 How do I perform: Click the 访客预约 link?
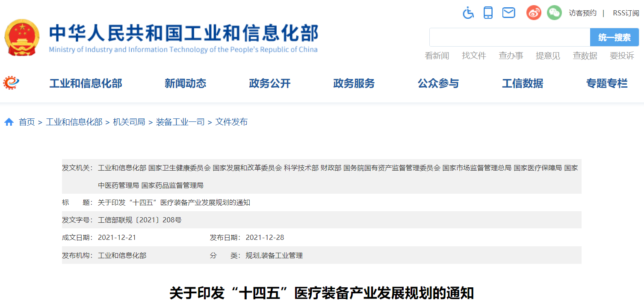(x=582, y=13)
